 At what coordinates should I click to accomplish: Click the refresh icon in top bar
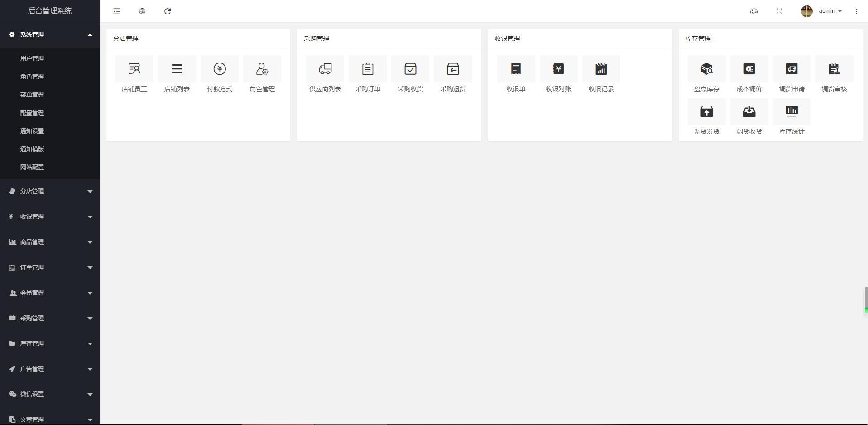click(168, 11)
